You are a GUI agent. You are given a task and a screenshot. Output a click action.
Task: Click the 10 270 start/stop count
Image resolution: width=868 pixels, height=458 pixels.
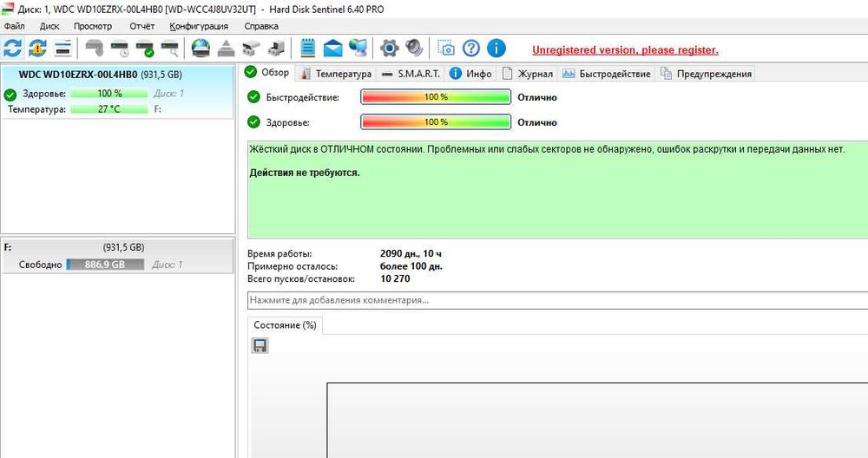click(395, 278)
